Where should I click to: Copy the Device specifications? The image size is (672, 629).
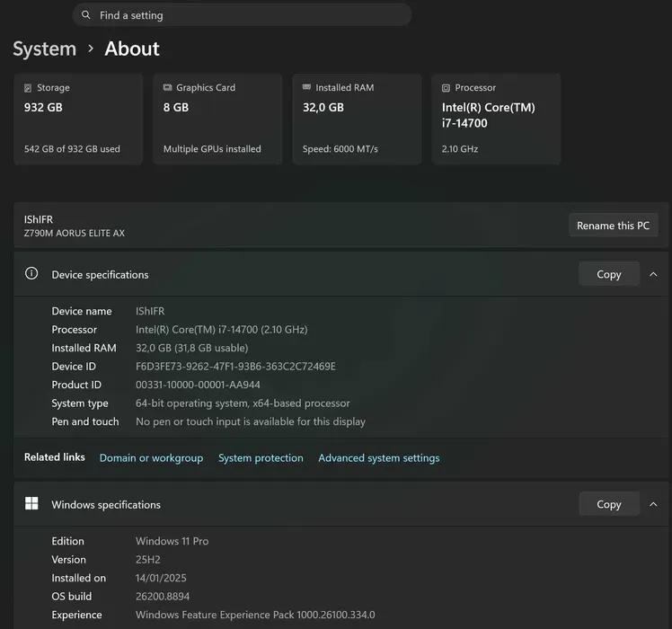click(609, 274)
